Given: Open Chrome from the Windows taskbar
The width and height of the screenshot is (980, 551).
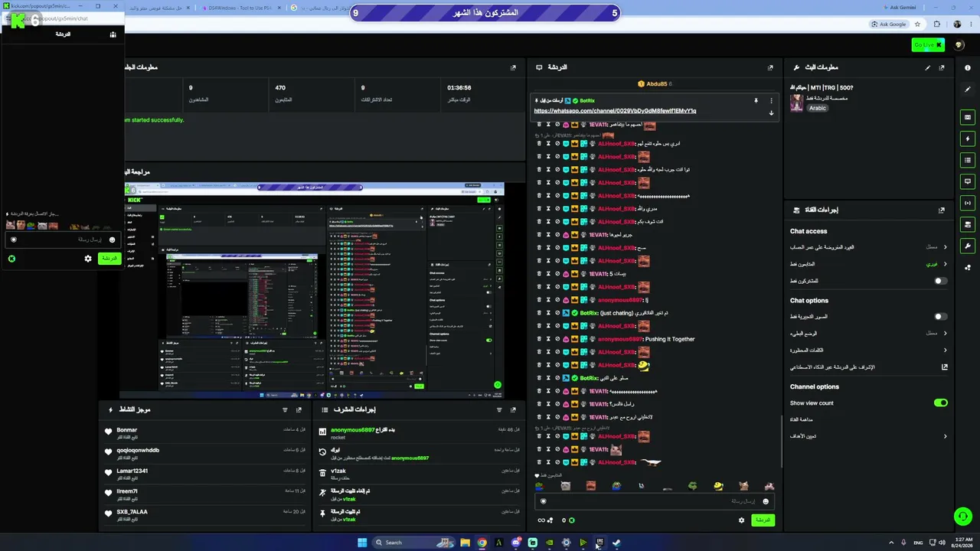Looking at the screenshot, I should point(482,543).
